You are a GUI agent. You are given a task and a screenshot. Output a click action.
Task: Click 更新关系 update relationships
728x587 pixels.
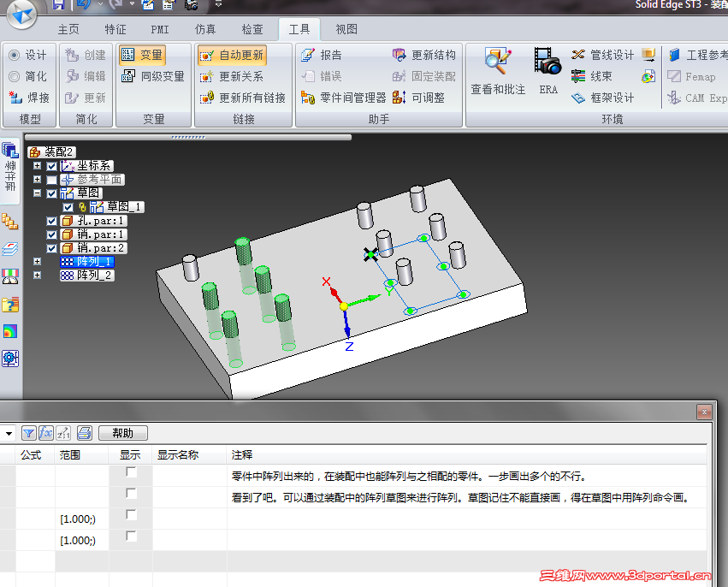232,77
